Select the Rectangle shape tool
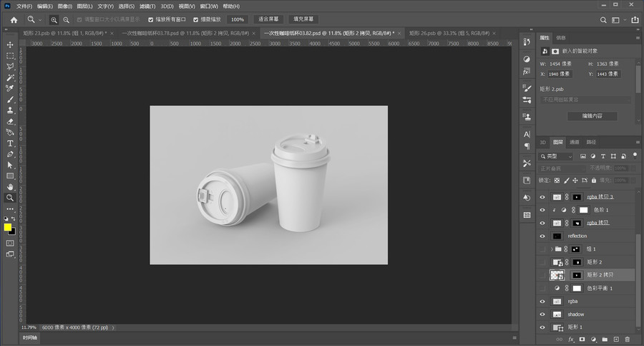644x346 pixels. pyautogui.click(x=10, y=176)
